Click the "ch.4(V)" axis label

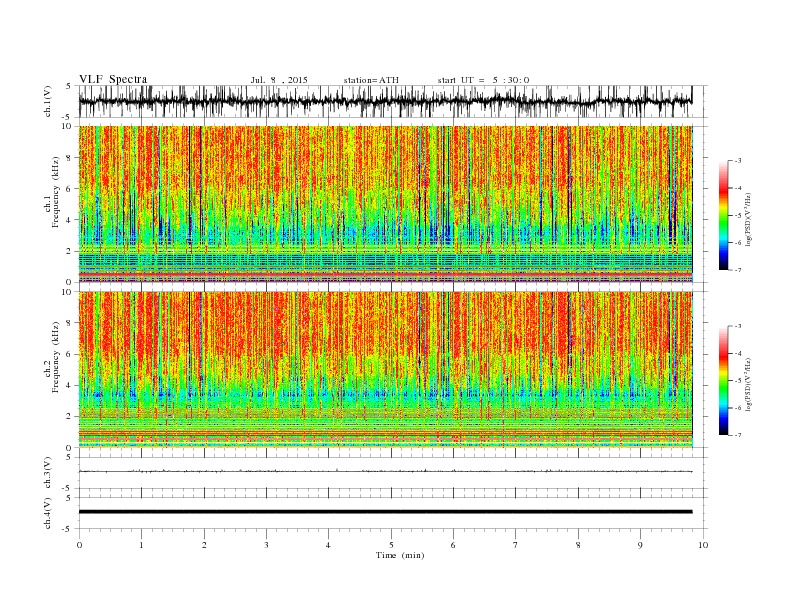pos(48,513)
